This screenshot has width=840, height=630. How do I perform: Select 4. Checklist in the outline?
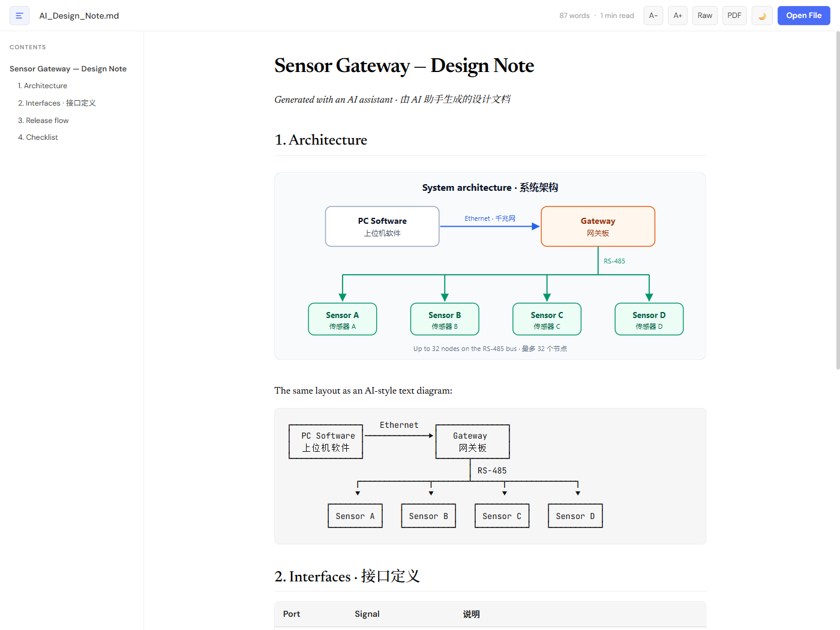tap(38, 137)
